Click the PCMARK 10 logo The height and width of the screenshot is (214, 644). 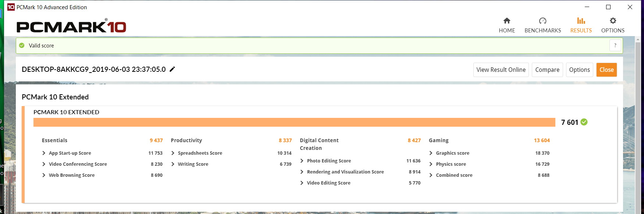click(x=71, y=26)
